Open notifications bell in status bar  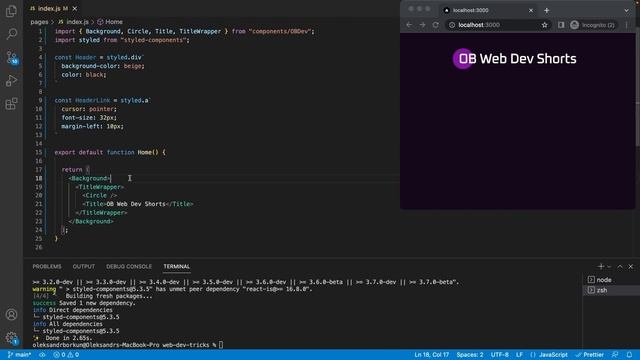point(629,355)
